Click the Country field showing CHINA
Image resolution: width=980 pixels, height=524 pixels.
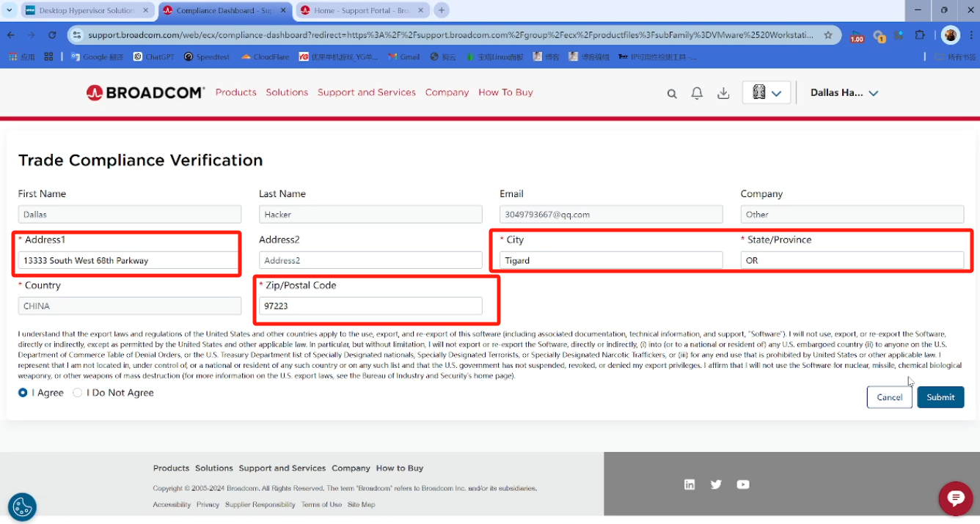point(130,306)
